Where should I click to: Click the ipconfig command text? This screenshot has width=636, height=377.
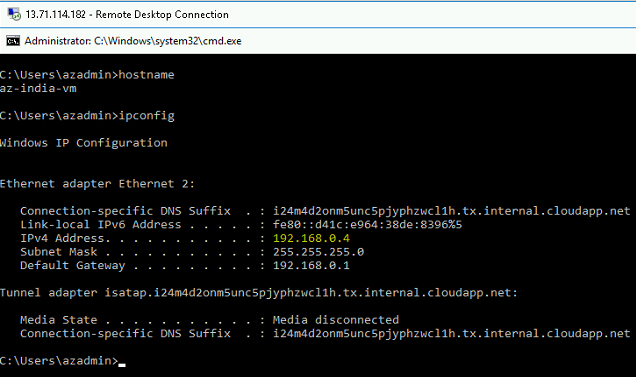[x=146, y=116]
